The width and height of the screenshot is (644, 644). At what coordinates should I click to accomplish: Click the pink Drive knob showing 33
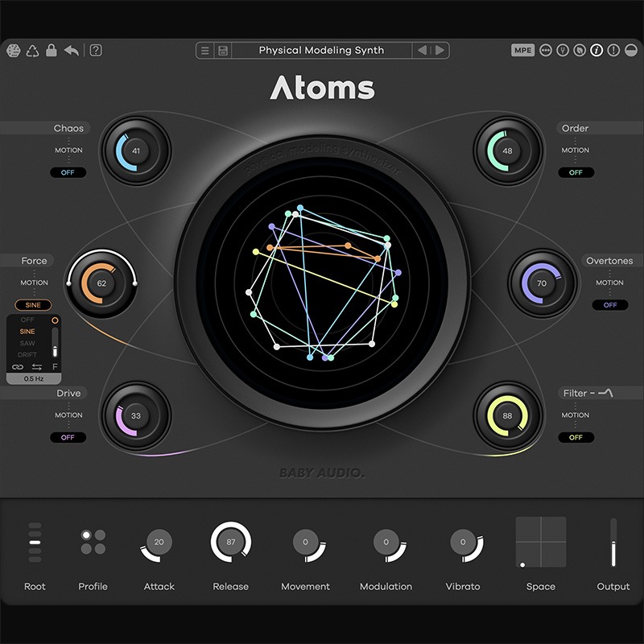tap(136, 415)
